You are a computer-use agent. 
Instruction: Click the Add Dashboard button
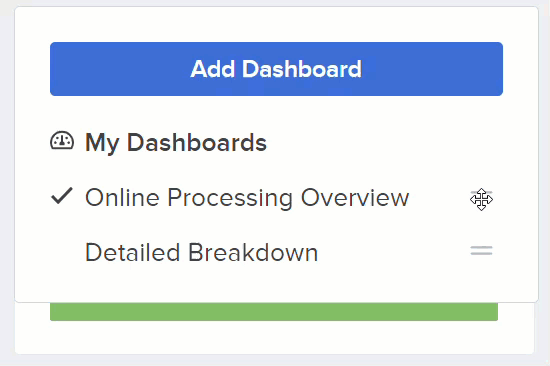point(276,69)
